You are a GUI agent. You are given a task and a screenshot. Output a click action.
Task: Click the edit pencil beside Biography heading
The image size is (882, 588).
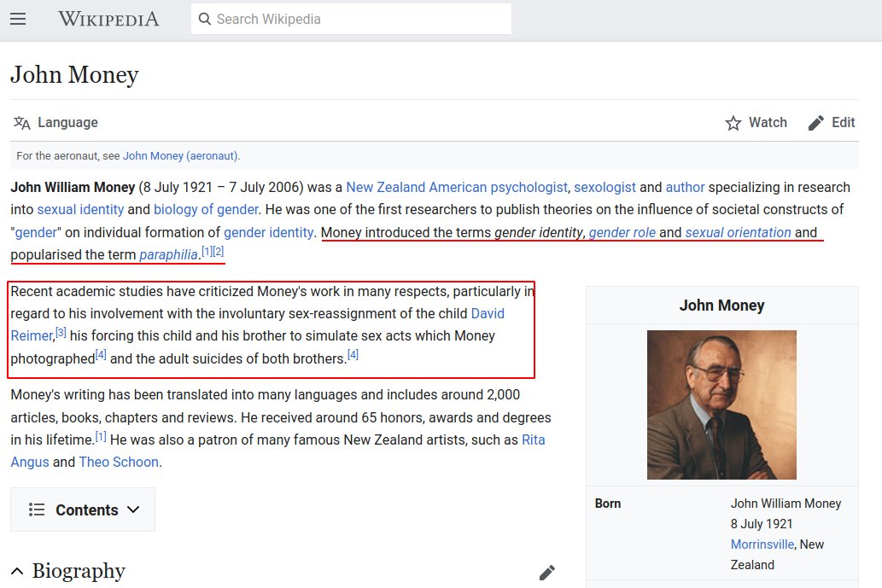(x=546, y=572)
